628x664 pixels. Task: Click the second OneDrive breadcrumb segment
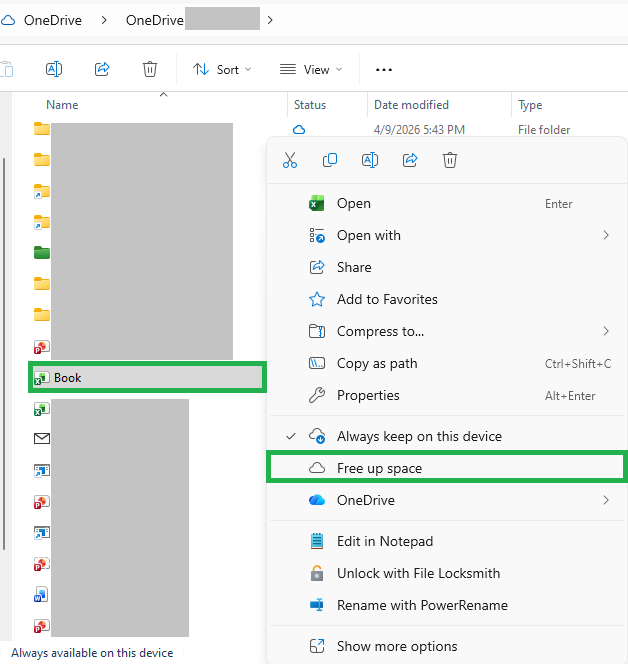155,20
